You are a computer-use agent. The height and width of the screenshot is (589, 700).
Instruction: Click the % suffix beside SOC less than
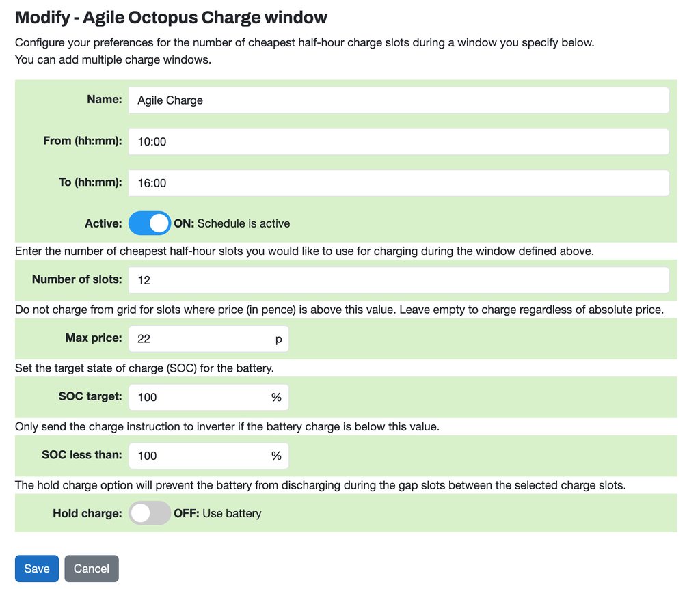276,456
